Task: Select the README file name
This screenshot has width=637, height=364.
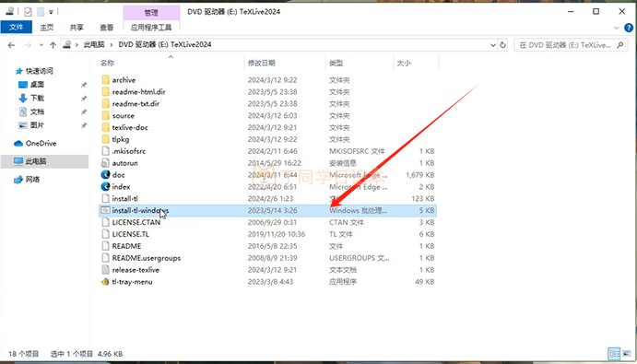Action: point(126,246)
